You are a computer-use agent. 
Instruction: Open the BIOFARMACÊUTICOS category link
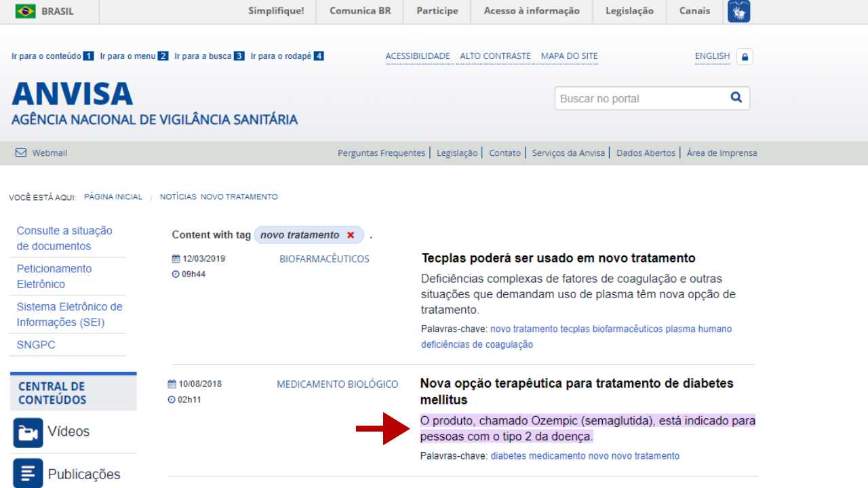pyautogui.click(x=324, y=259)
